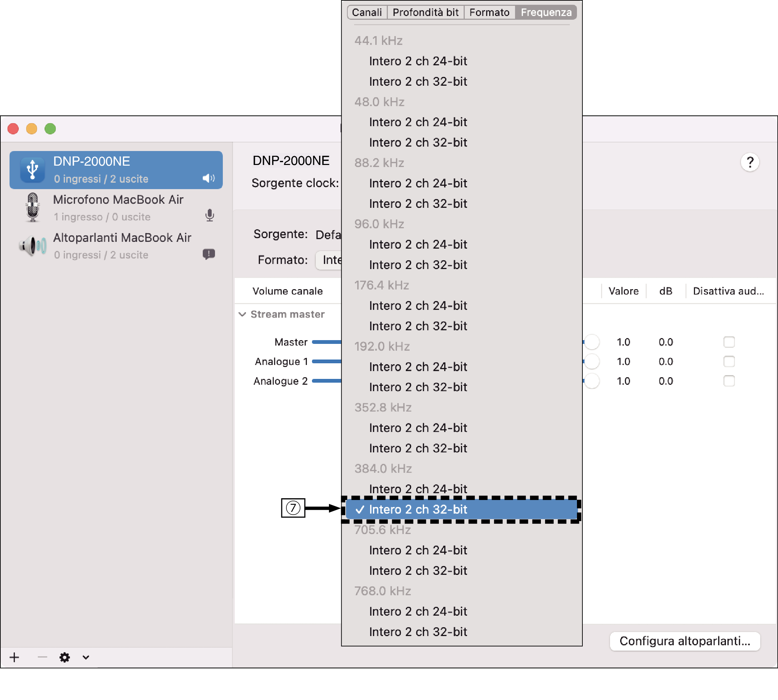
Task: Collapse the Stream master section
Action: pos(242,314)
